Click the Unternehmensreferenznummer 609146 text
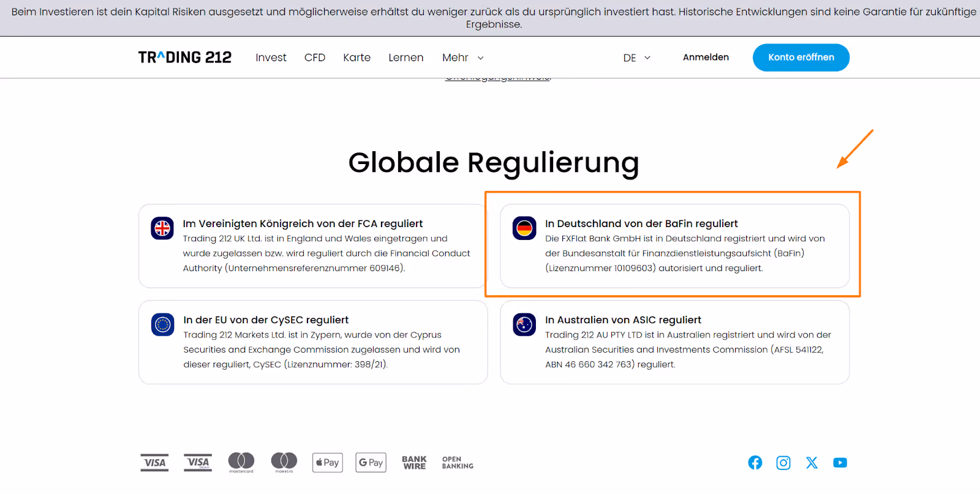 pos(314,268)
